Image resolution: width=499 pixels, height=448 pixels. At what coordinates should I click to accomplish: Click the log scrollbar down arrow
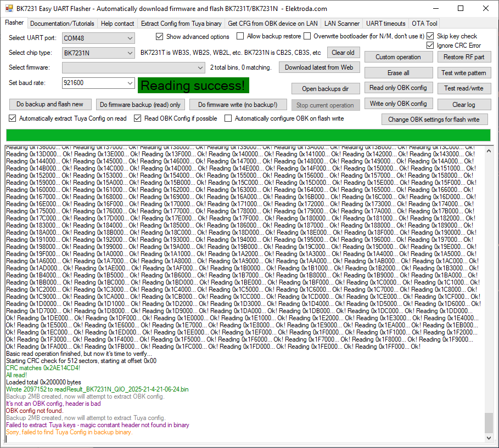point(489,438)
